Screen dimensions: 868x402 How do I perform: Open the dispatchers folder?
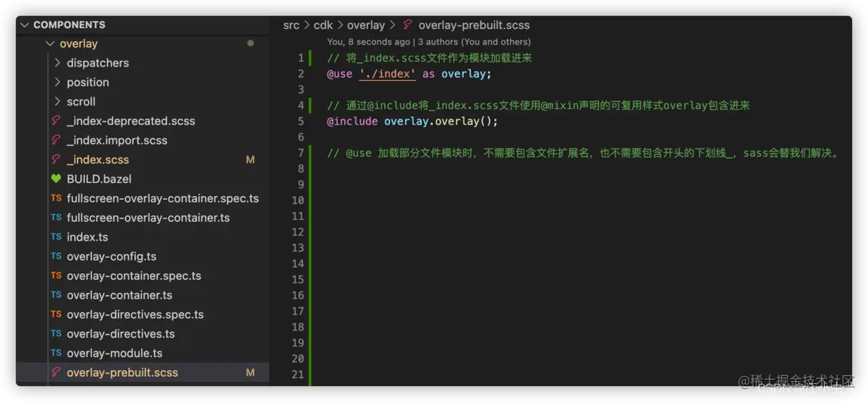pyautogui.click(x=98, y=63)
